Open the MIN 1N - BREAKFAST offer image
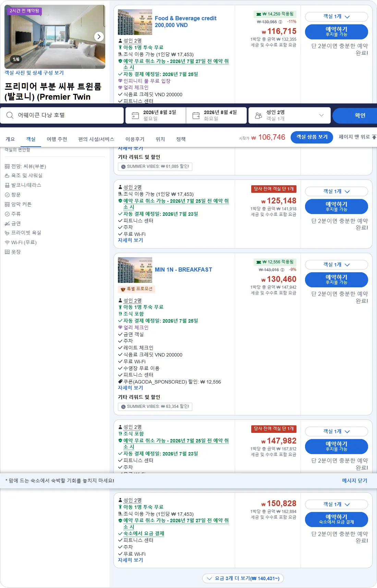The height and width of the screenshot is (588, 377). point(135,270)
